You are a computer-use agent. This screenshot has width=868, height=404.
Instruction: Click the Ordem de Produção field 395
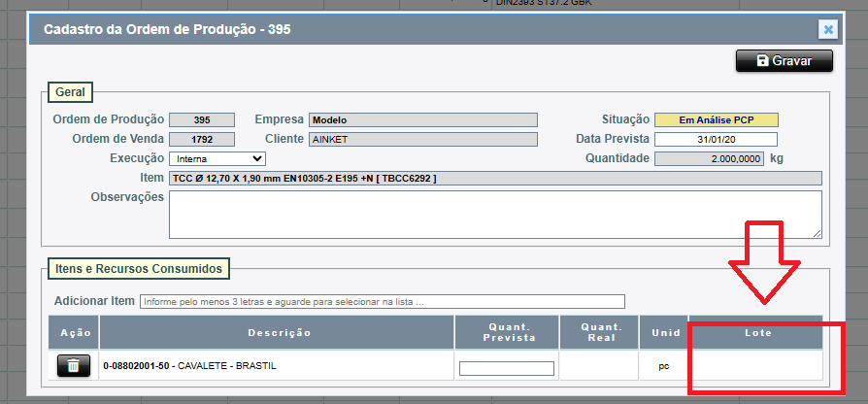click(x=202, y=120)
